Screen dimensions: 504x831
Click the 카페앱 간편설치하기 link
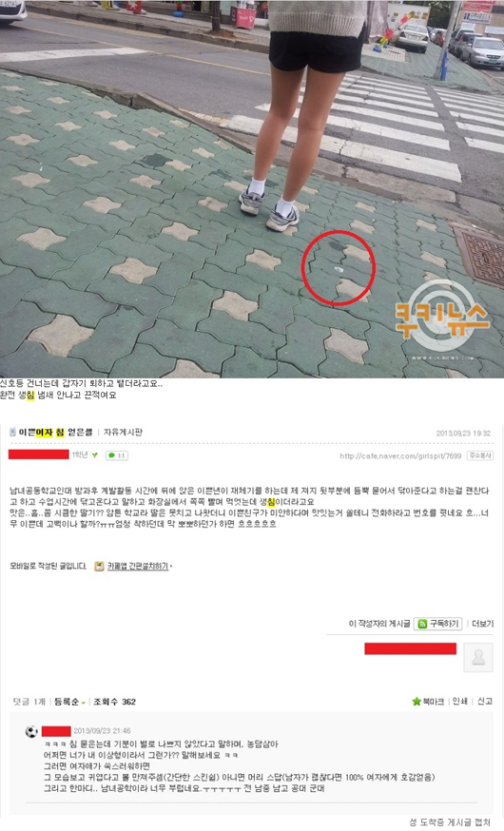tap(139, 567)
